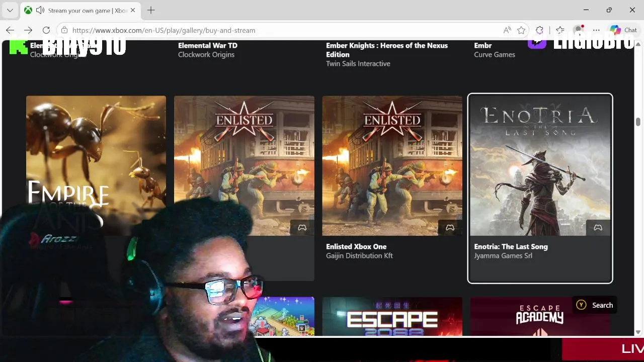Click the Gaijin Distribution Kft publisher text
The image size is (644, 362).
click(x=359, y=255)
